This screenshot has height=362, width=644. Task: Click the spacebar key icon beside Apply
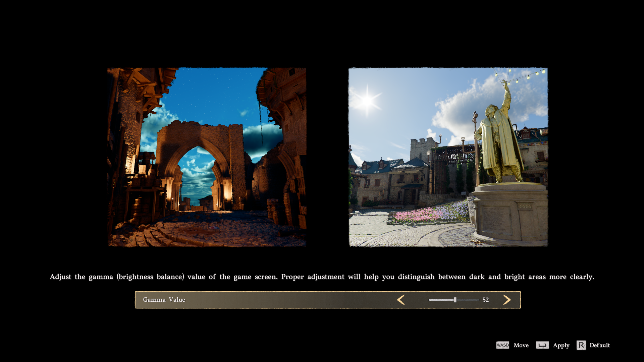click(542, 345)
